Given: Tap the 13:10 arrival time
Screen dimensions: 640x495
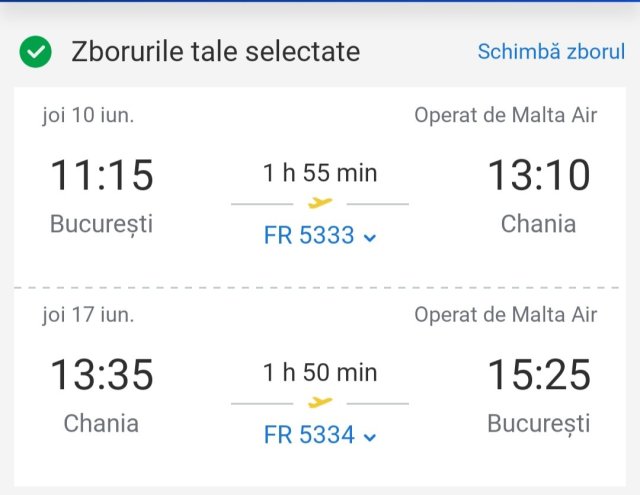Looking at the screenshot, I should pos(539,176).
